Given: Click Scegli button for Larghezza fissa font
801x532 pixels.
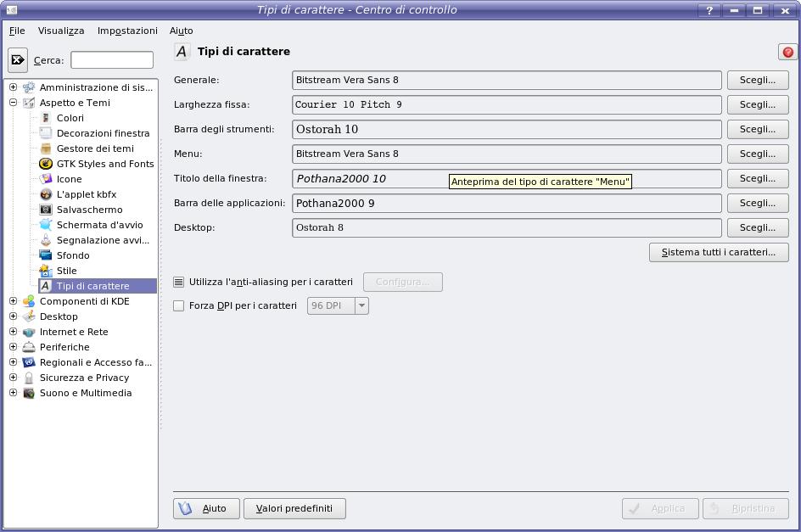Looking at the screenshot, I should click(x=757, y=104).
